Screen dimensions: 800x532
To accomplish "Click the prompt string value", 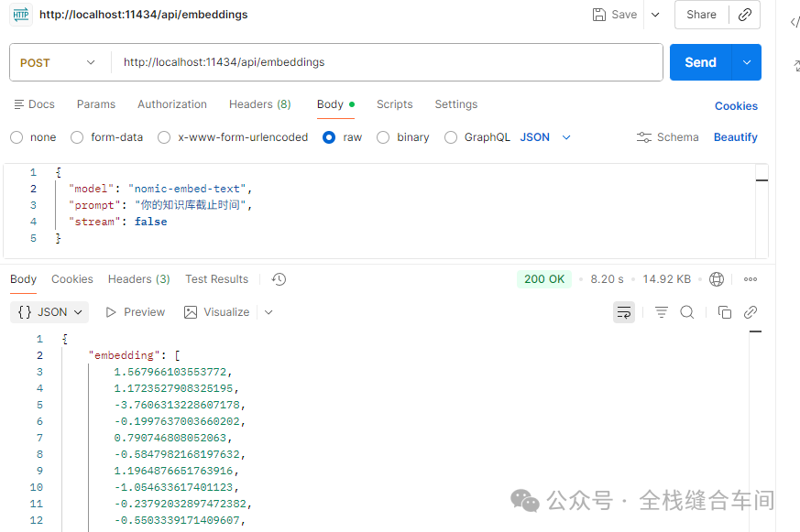I will click(191, 205).
